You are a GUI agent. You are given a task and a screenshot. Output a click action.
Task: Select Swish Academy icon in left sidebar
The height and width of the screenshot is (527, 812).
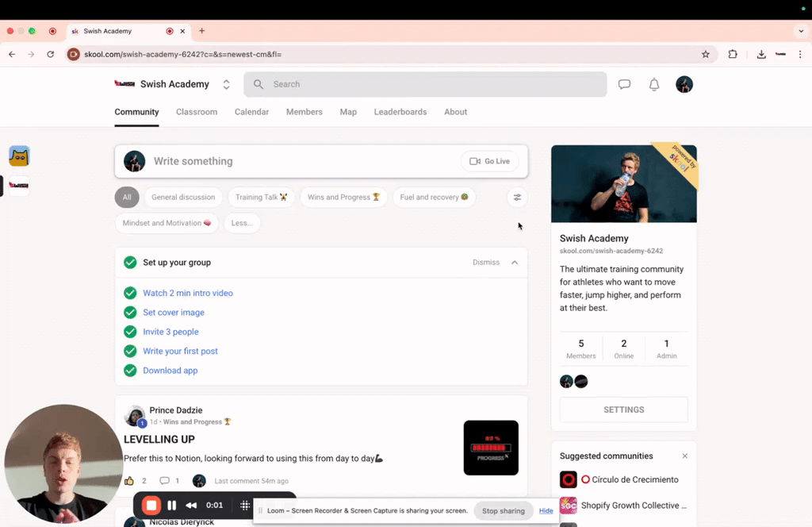(x=19, y=186)
